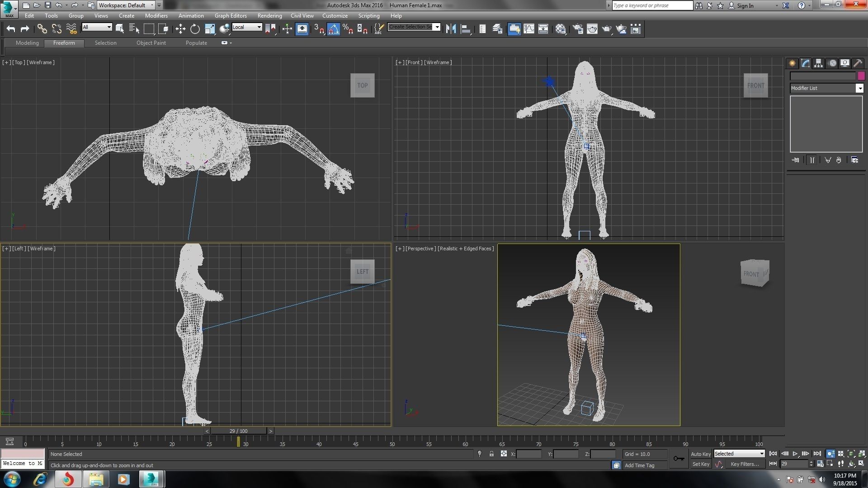Activate the Select and Rotate tool
Image resolution: width=868 pixels, height=488 pixels.
[x=195, y=29]
